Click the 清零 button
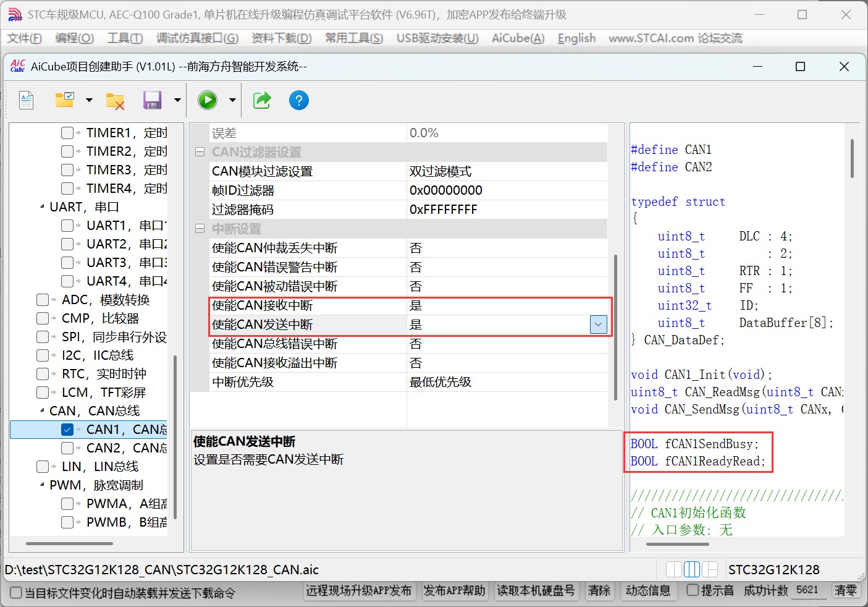This screenshot has height=607, width=868. (x=846, y=591)
